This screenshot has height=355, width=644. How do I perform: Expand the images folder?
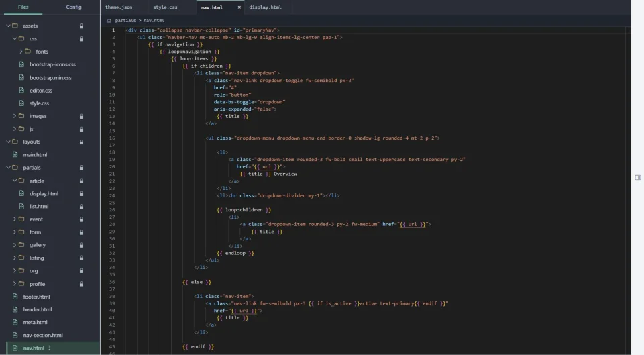click(x=15, y=116)
